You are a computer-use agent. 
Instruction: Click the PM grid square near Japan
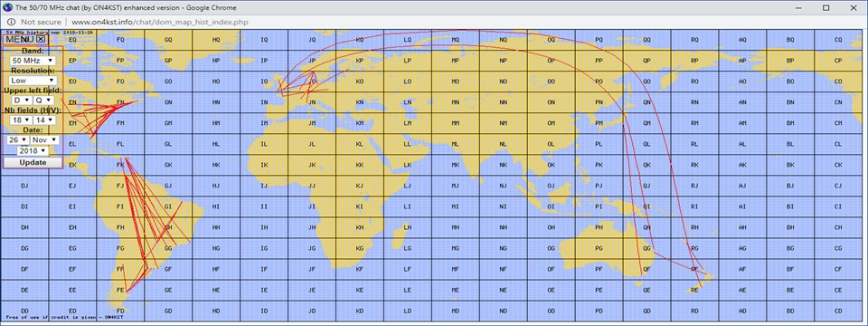point(599,123)
